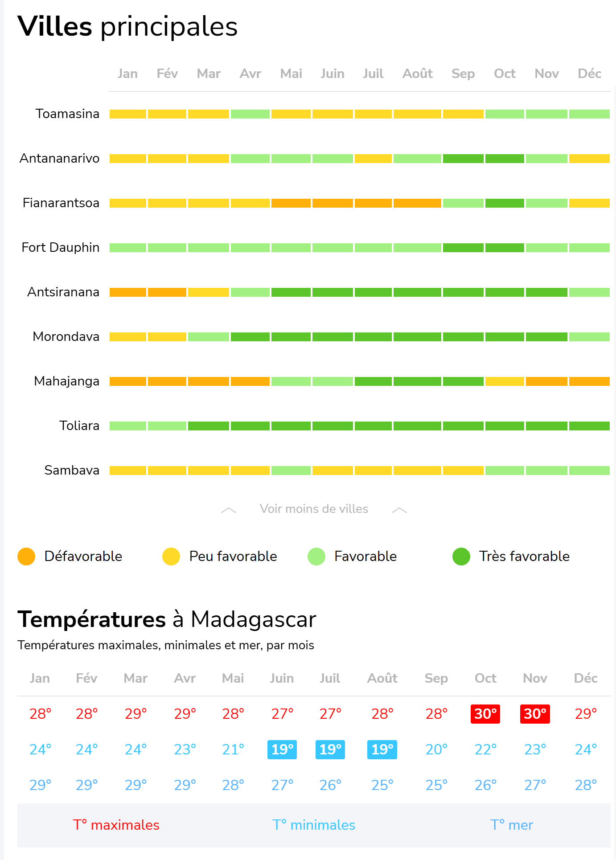This screenshot has height=860, width=616.
Task: Click the Morondava city label
Action: coord(66,337)
